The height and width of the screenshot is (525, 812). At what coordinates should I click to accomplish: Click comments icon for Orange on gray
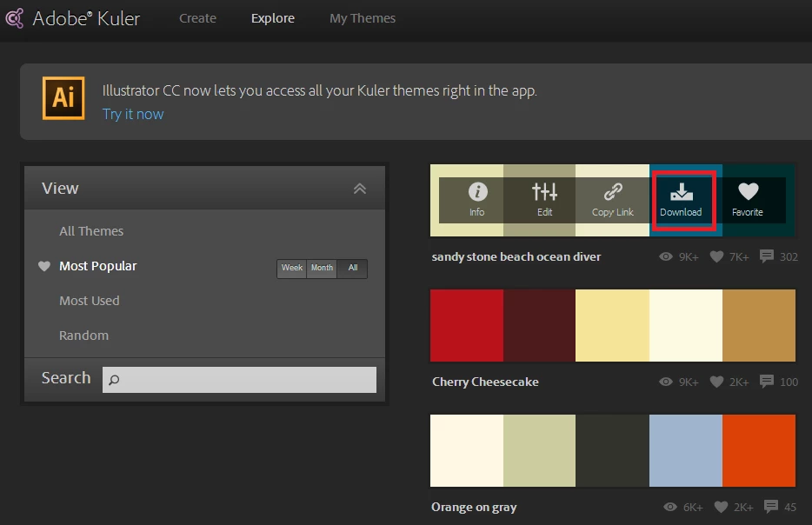pyautogui.click(x=771, y=506)
